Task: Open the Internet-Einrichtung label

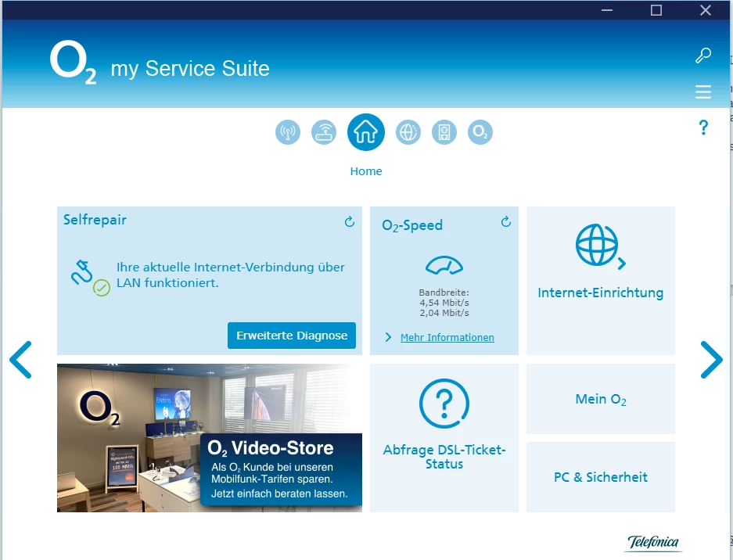Action: (600, 293)
